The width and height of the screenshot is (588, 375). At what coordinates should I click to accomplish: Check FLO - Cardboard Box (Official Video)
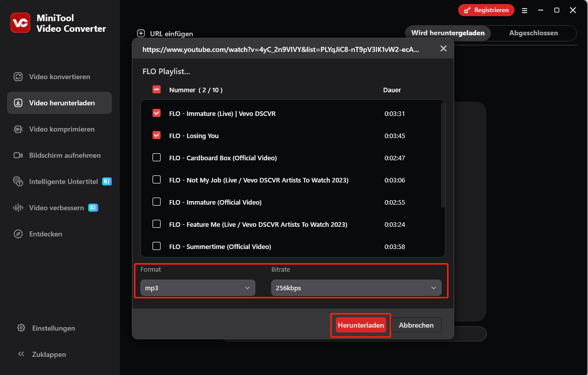pyautogui.click(x=157, y=157)
